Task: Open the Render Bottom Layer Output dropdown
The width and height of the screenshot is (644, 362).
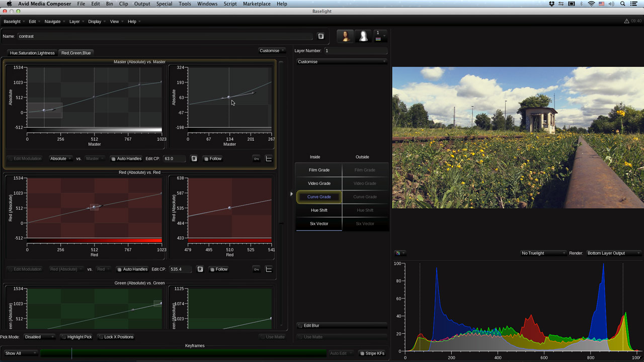Action: click(613, 253)
